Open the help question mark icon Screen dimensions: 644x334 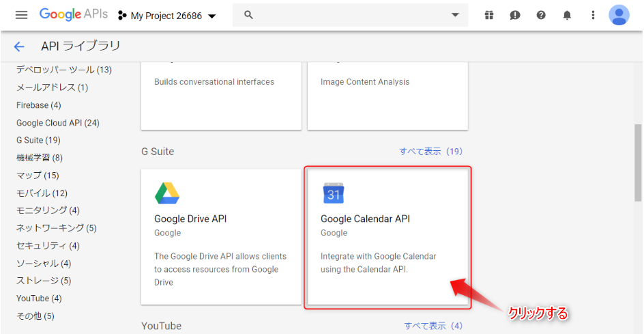tap(541, 15)
